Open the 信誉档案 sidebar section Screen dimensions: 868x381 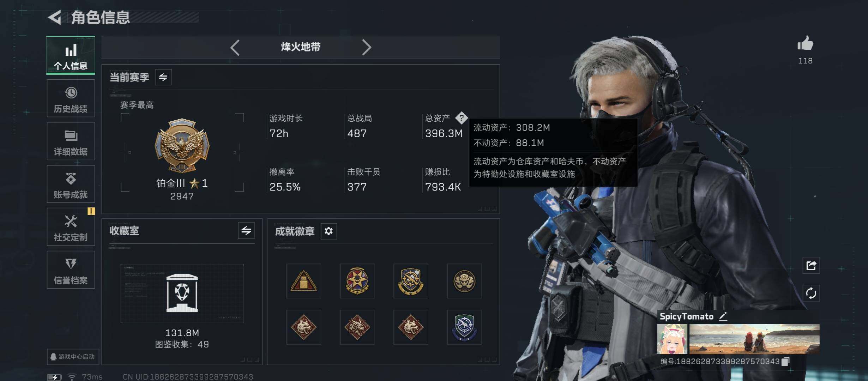coord(71,270)
